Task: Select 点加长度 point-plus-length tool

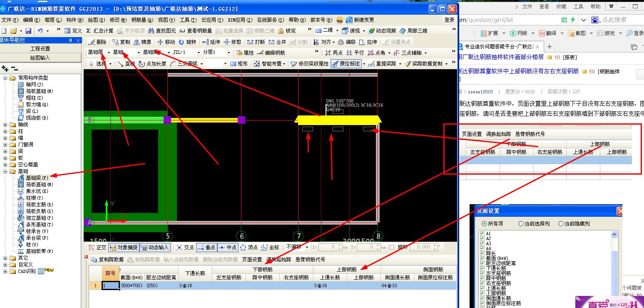Action: (152, 64)
